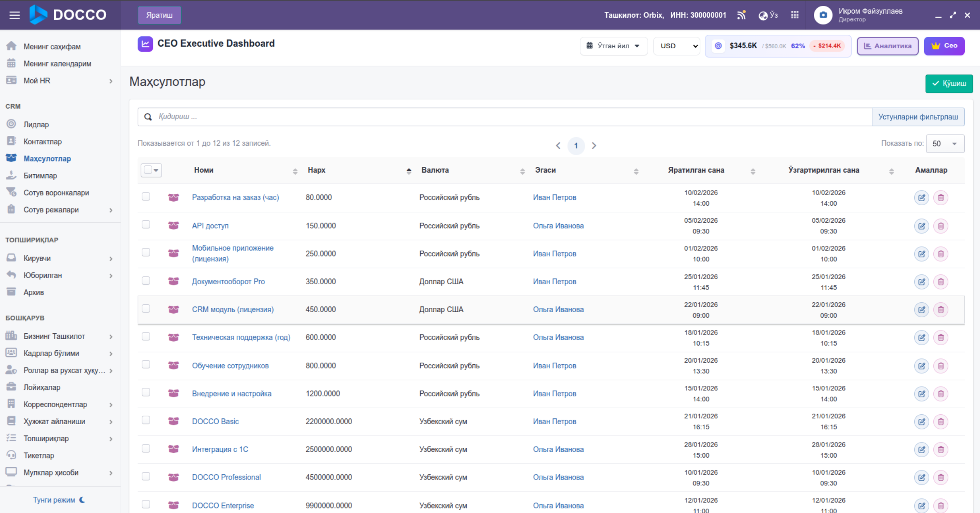Expand the Бизнинг Ташкилот submenu

click(x=111, y=337)
